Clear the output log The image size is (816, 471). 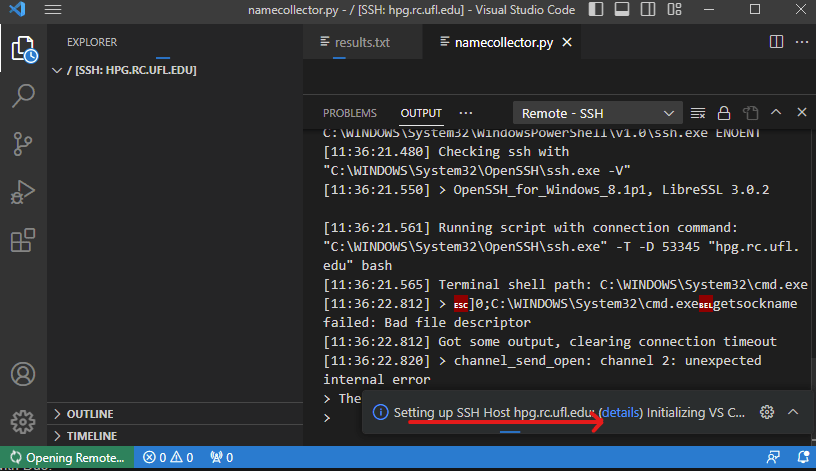point(698,113)
